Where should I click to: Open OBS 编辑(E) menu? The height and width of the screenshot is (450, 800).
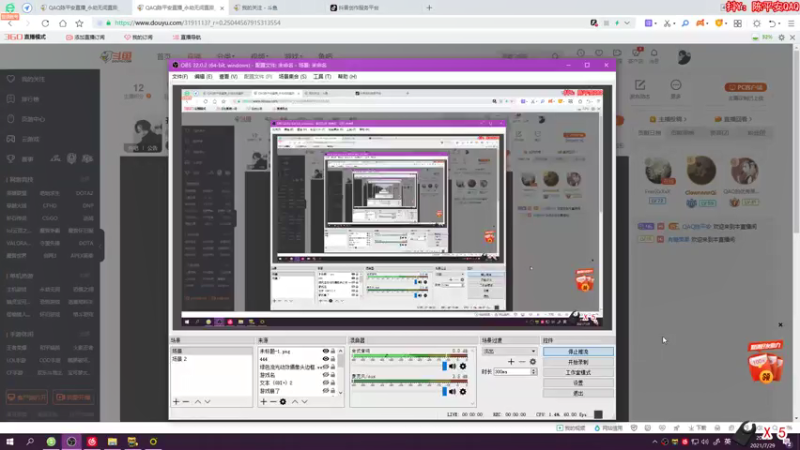point(203,77)
